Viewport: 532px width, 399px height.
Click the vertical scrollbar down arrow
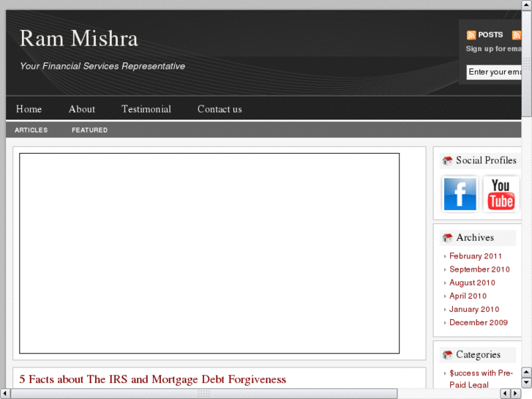tap(527, 383)
